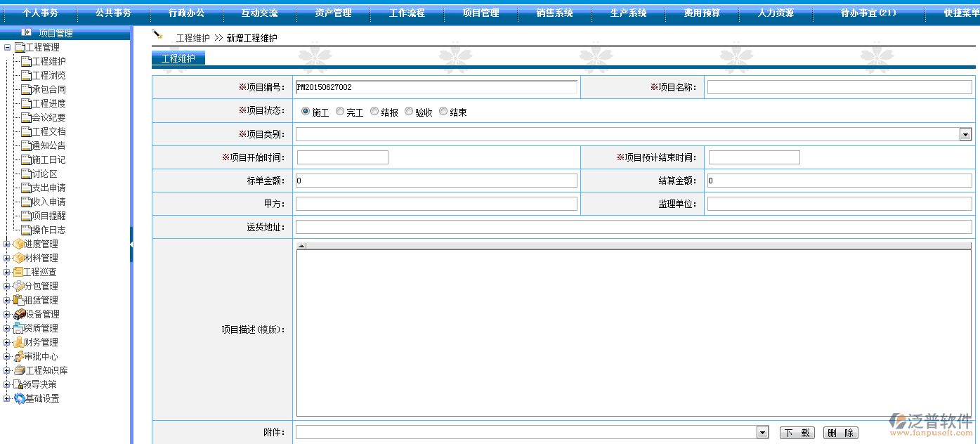Click the 租赁管理 clipboard icon

[19, 300]
